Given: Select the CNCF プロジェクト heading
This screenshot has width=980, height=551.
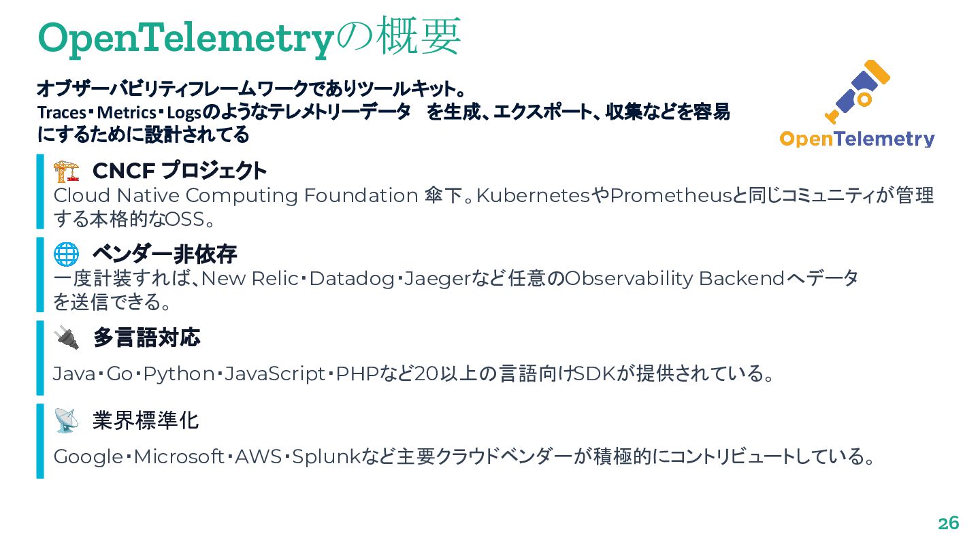Looking at the screenshot, I should point(180,170).
